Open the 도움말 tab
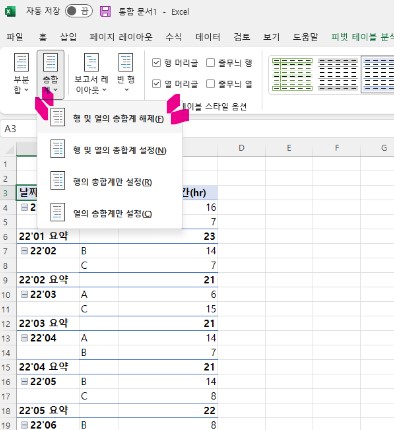 pyautogui.click(x=305, y=36)
